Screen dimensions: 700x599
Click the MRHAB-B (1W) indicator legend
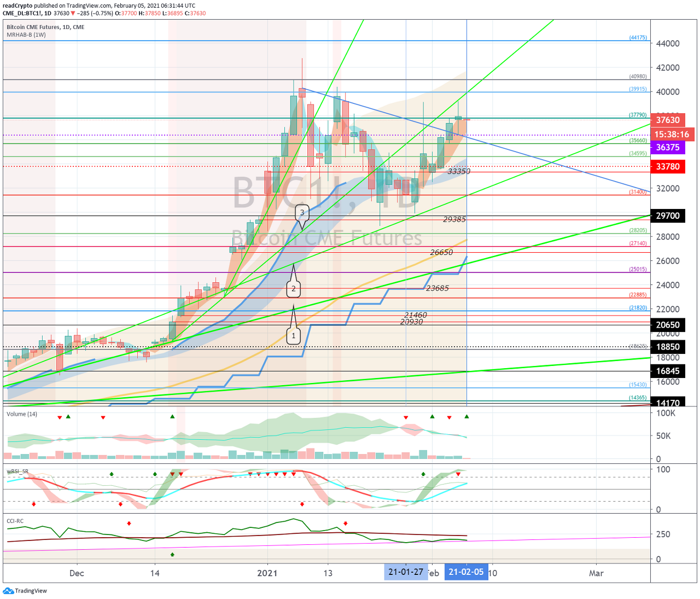26,34
